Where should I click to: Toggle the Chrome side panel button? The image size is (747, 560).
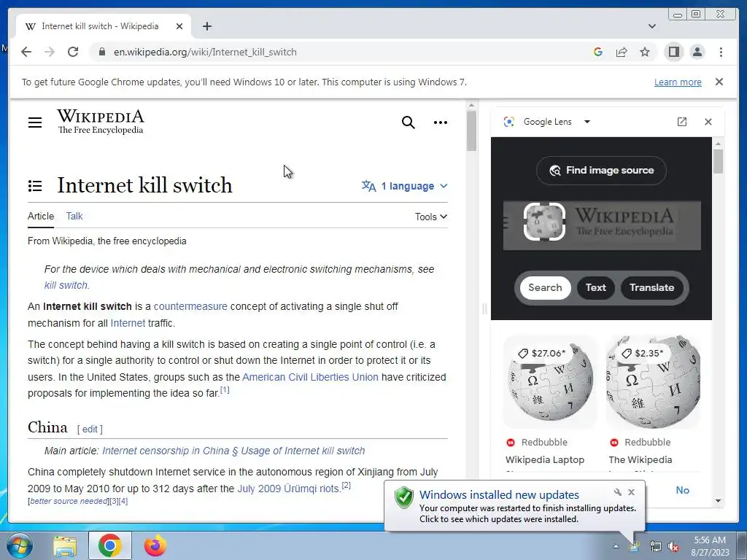coord(673,52)
